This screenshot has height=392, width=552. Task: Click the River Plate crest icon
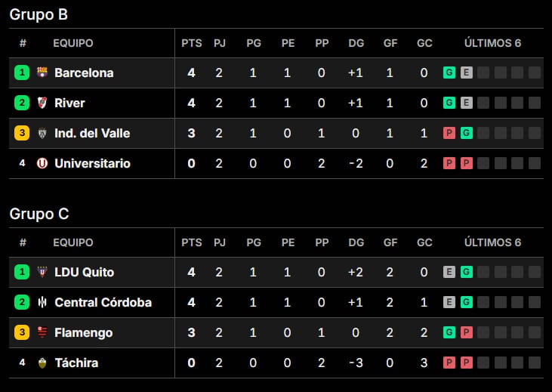(42, 103)
